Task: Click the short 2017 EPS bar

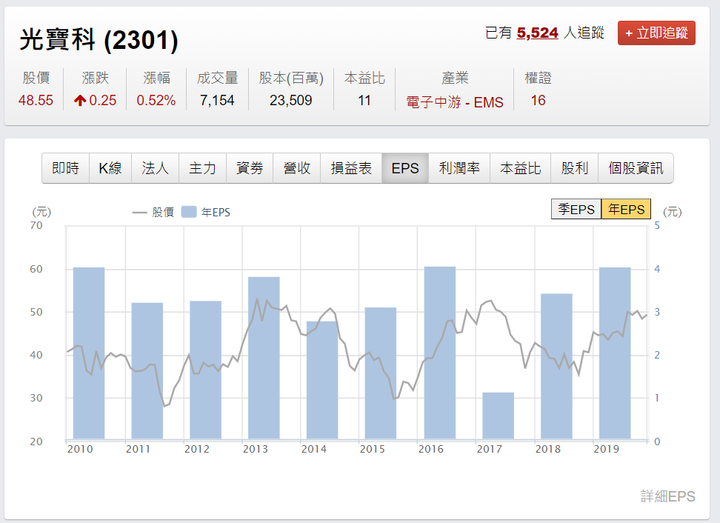Action: coord(498,416)
